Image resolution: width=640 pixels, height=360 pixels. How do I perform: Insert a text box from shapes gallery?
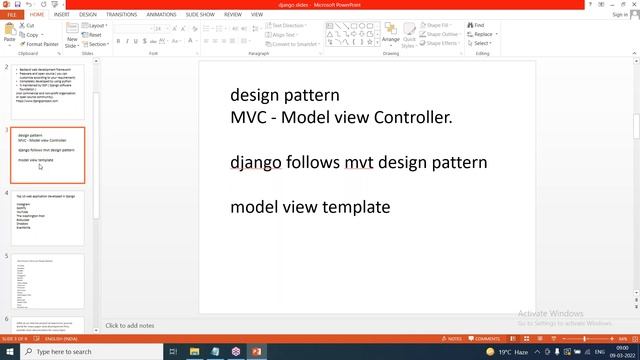coord(330,26)
